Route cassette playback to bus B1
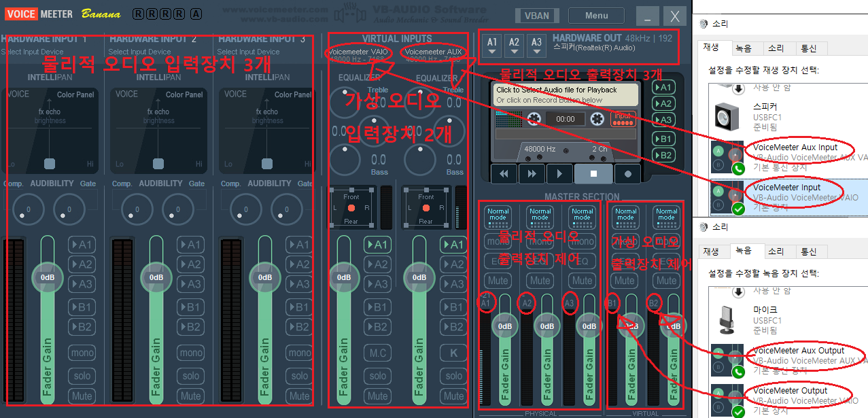This screenshot has width=868, height=418. coord(663,139)
